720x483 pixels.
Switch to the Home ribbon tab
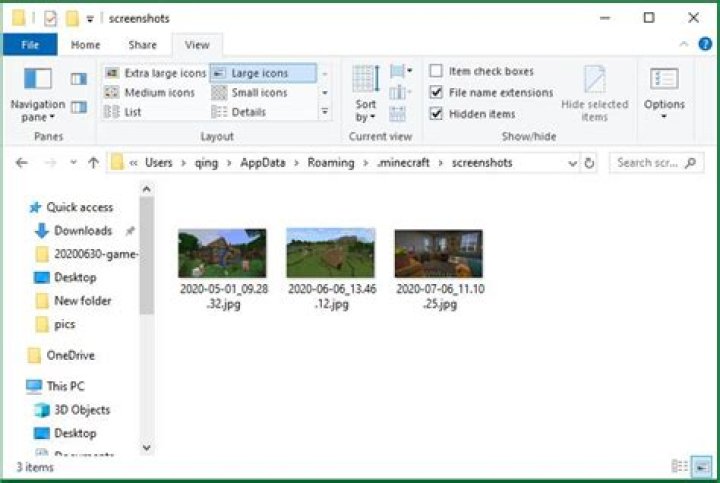(x=85, y=45)
